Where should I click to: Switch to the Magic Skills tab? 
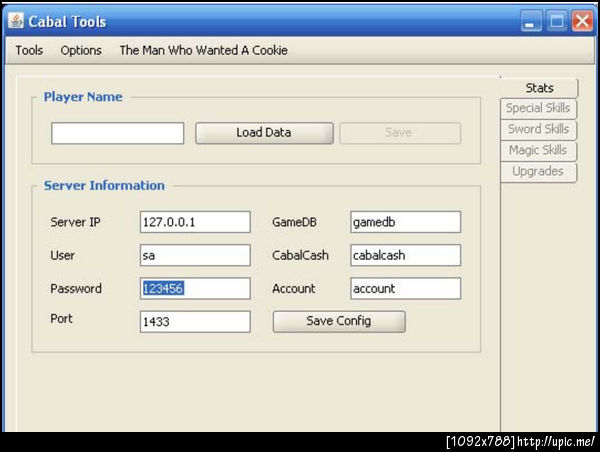point(538,150)
